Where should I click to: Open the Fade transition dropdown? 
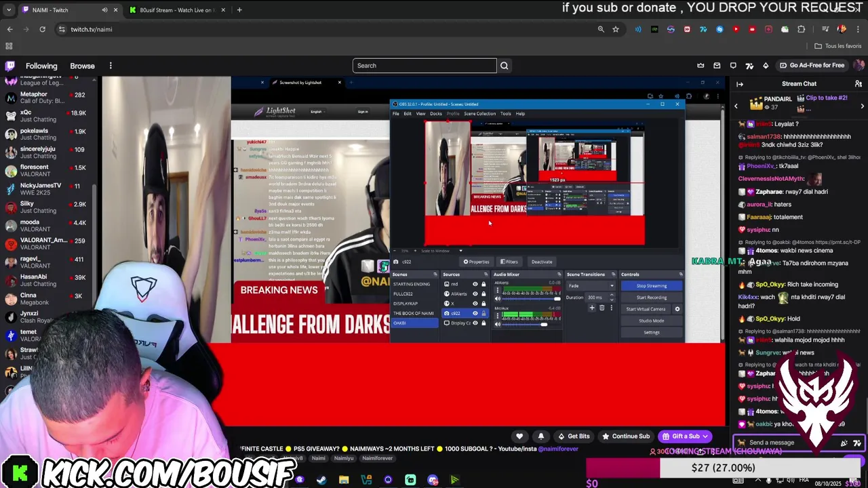(591, 285)
